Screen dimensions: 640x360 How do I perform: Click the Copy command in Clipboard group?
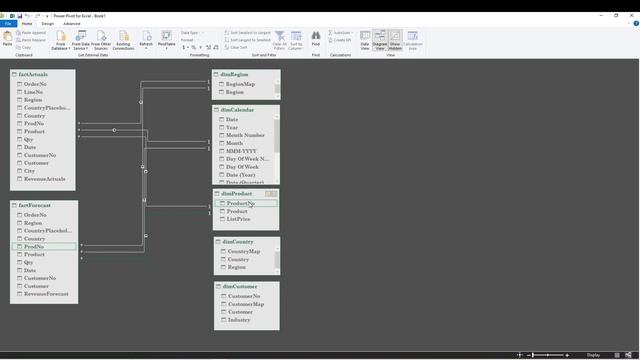(24, 47)
